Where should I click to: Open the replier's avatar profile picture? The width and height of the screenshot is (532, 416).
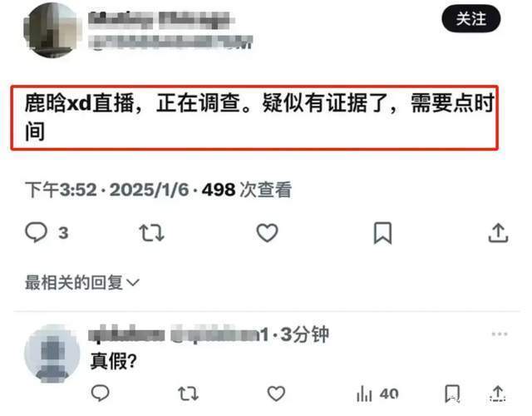[x=52, y=354]
